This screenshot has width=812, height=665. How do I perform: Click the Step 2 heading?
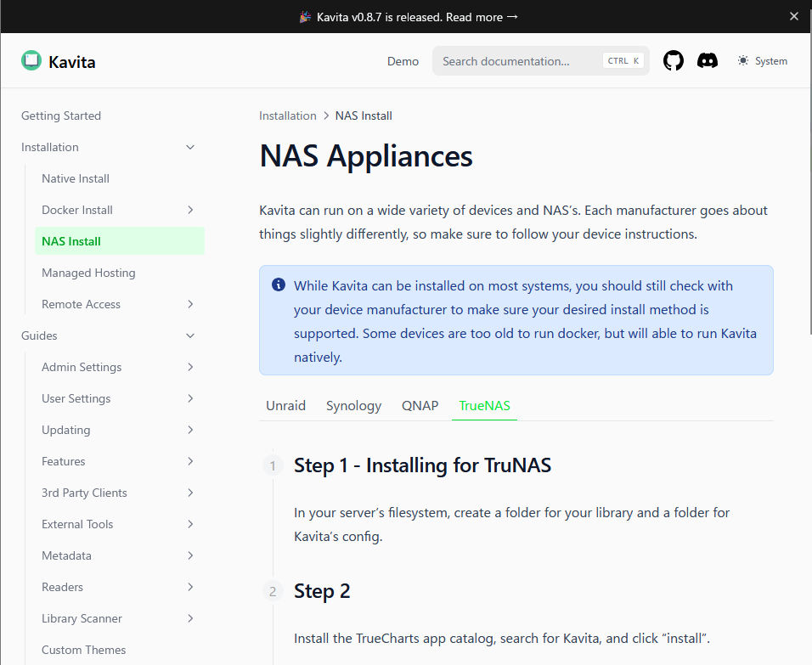click(322, 591)
